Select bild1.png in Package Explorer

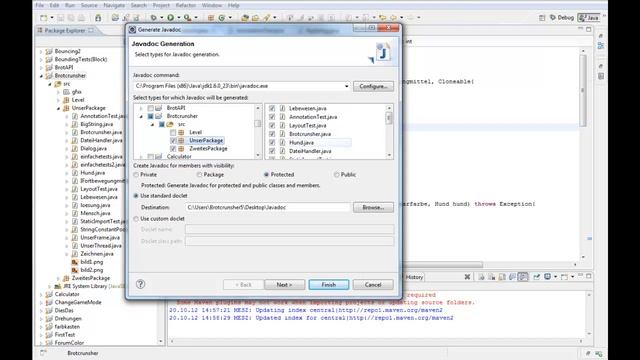point(92,262)
